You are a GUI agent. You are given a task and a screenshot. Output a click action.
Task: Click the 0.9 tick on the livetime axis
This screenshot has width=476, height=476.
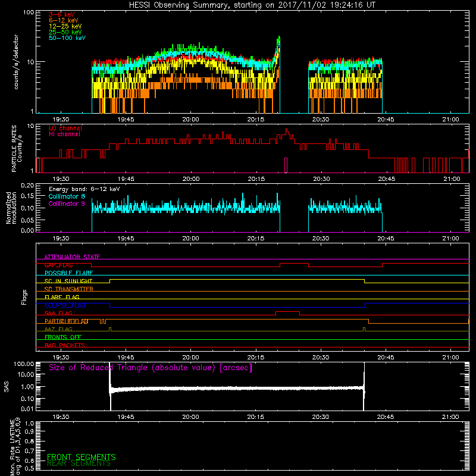coord(29,432)
